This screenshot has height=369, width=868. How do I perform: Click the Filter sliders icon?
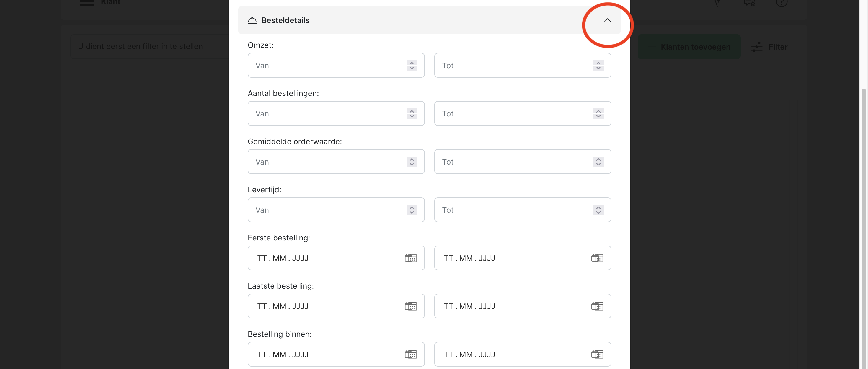[756, 47]
